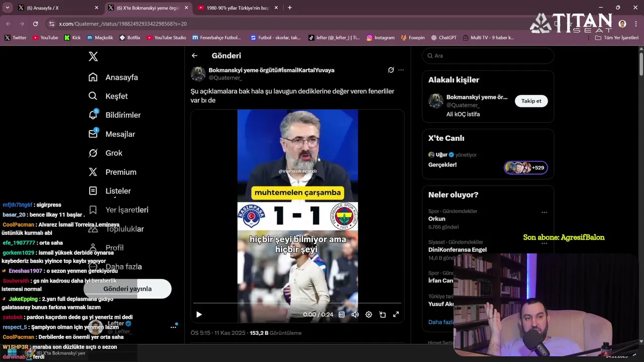Image resolution: width=644 pixels, height=362 pixels.
Task: Open Kick bookmark
Action: coord(72,38)
